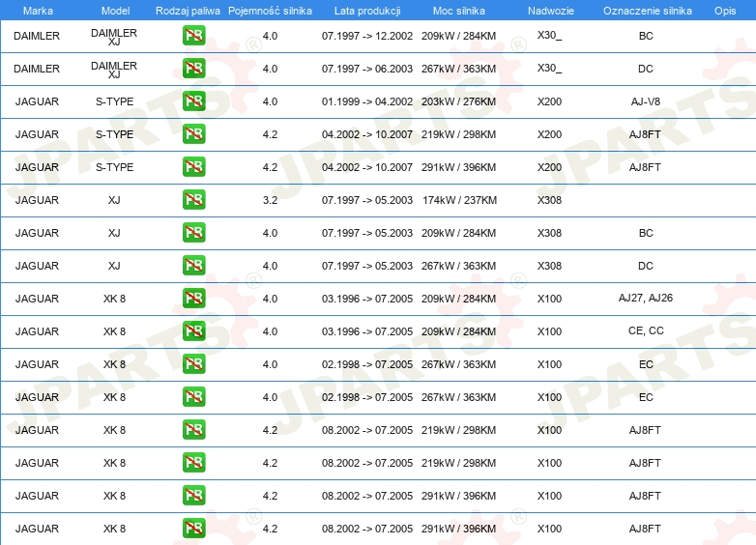The height and width of the screenshot is (545, 756).
Task: Click the Moc silnika column header
Action: click(459, 11)
